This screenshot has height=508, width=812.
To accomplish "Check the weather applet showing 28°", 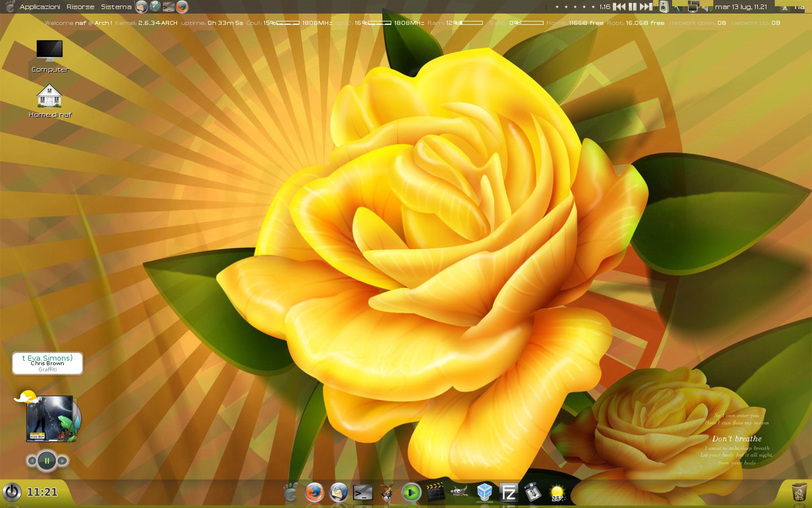I will (557, 493).
